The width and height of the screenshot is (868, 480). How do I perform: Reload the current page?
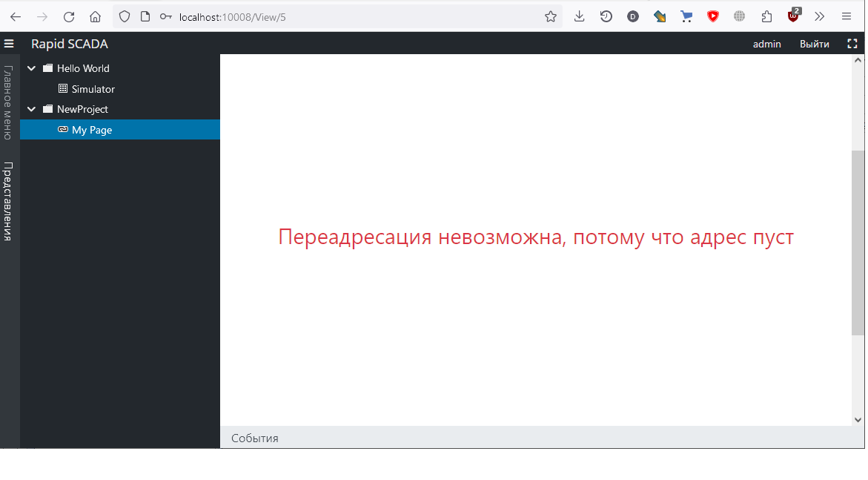coord(69,16)
